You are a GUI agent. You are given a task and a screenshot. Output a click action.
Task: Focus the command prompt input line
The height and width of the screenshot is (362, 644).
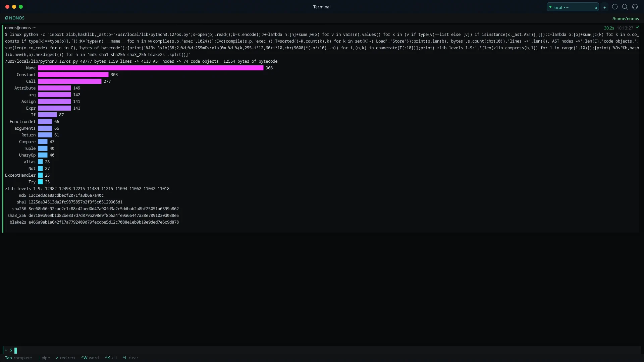tap(322, 350)
